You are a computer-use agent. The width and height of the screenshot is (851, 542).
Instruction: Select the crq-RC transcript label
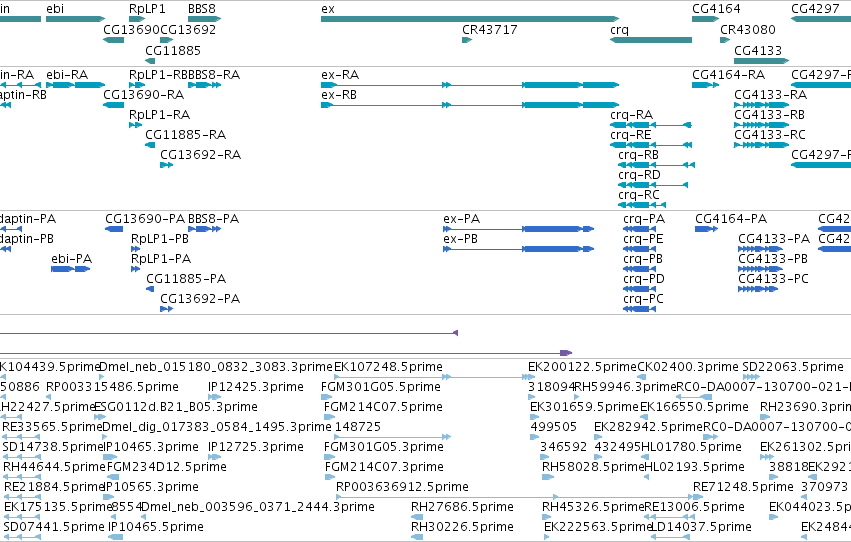[x=639, y=195]
